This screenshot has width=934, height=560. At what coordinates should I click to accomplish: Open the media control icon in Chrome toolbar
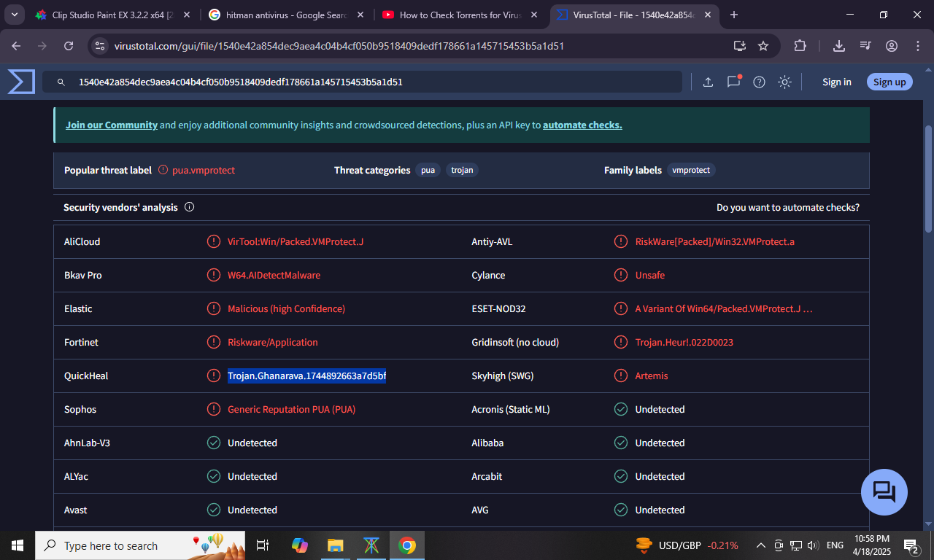865,46
